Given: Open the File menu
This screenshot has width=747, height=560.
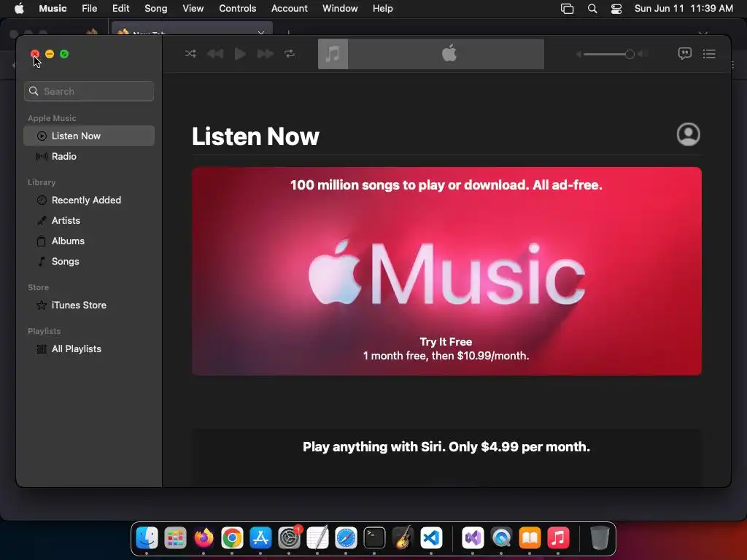Looking at the screenshot, I should [90, 8].
